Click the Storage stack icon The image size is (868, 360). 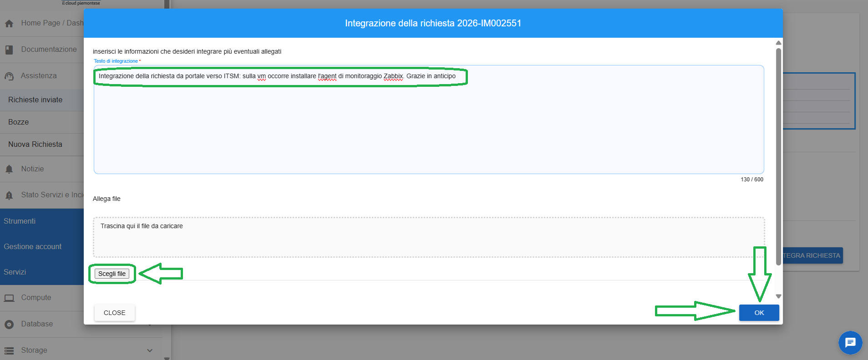click(9, 350)
